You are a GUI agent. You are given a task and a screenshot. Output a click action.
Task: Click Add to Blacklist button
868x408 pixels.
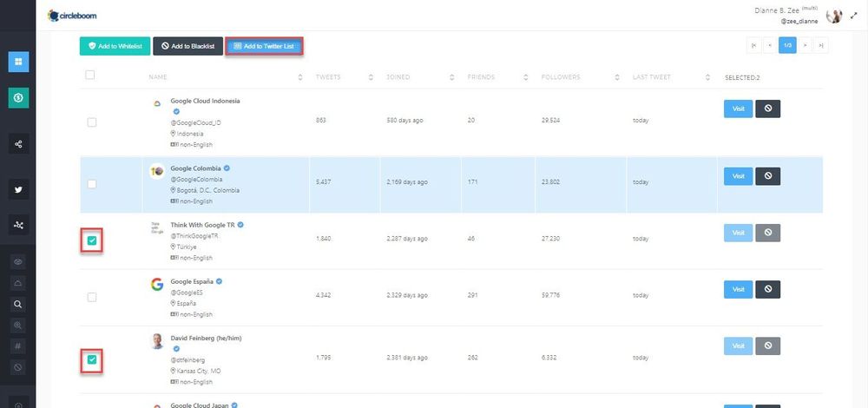click(187, 47)
